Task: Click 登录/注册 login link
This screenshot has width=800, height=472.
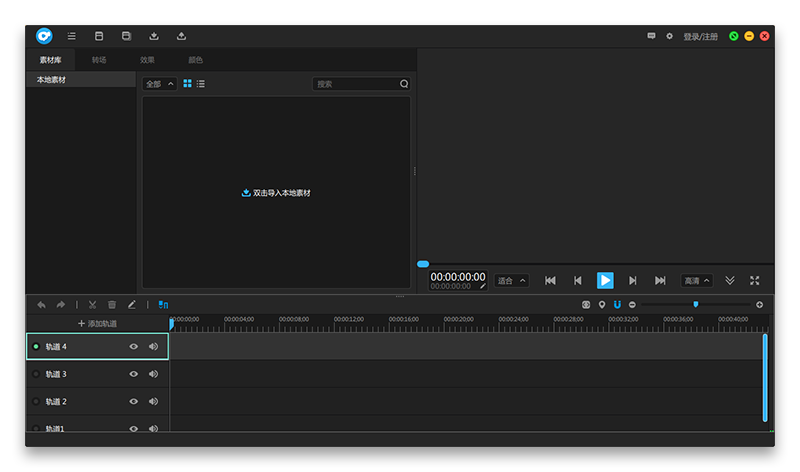Action: [700, 36]
